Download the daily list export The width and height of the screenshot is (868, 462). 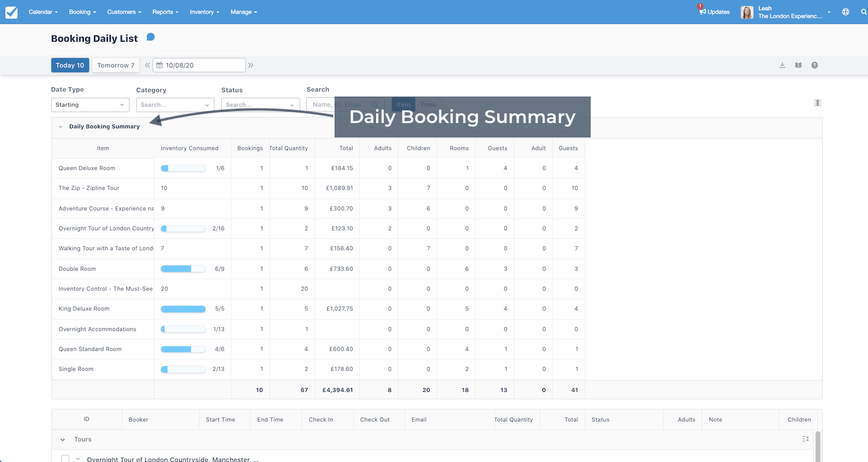click(x=782, y=65)
